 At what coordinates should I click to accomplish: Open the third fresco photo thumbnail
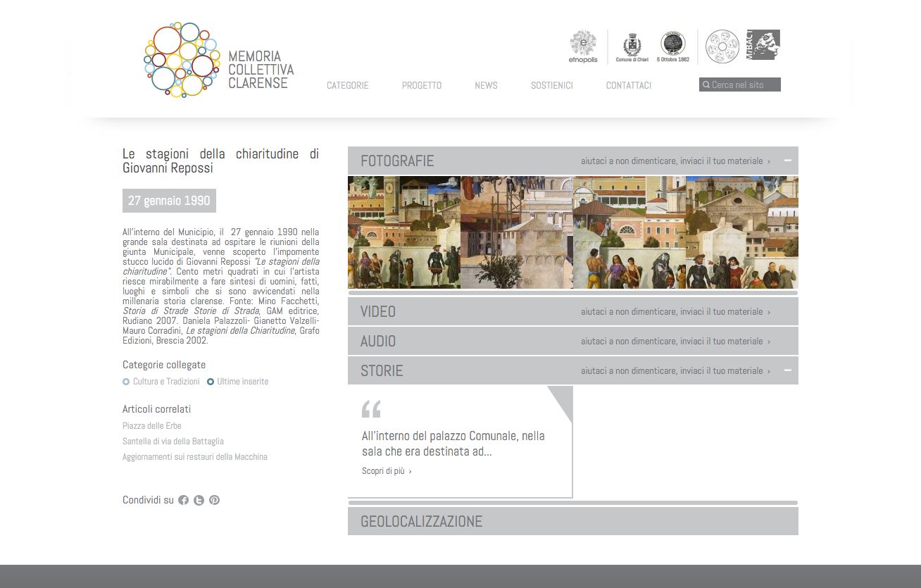tap(629, 232)
